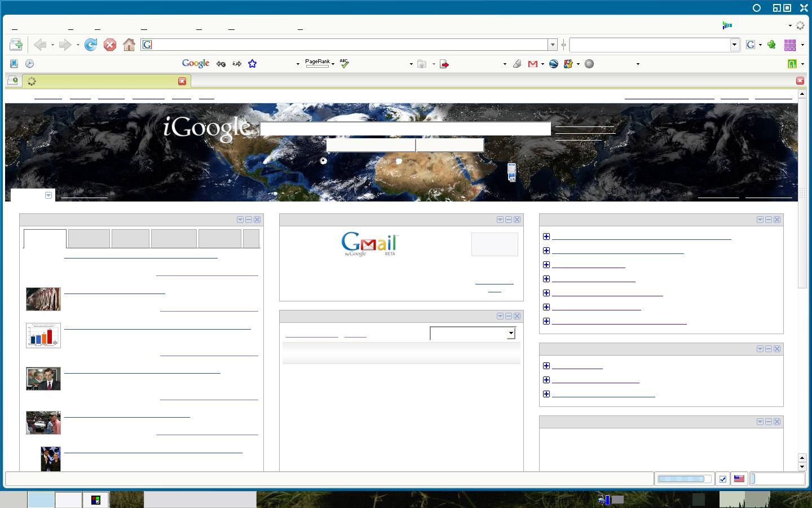Open the search engine G dropdown
Screen dimensions: 812x508
click(x=760, y=45)
